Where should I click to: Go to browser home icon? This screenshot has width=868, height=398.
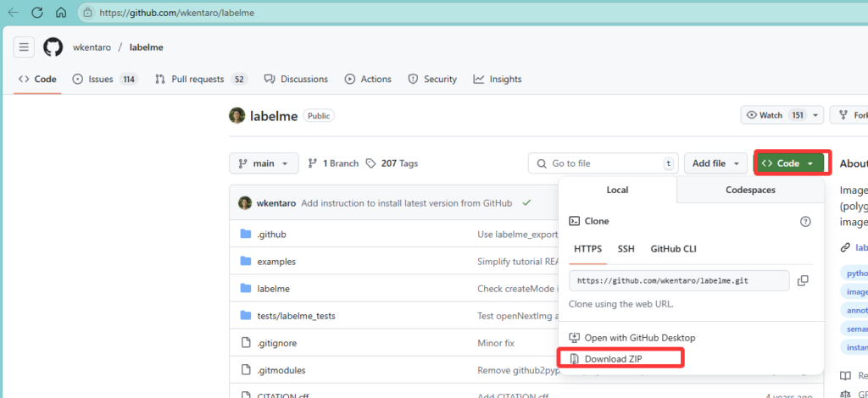(61, 12)
